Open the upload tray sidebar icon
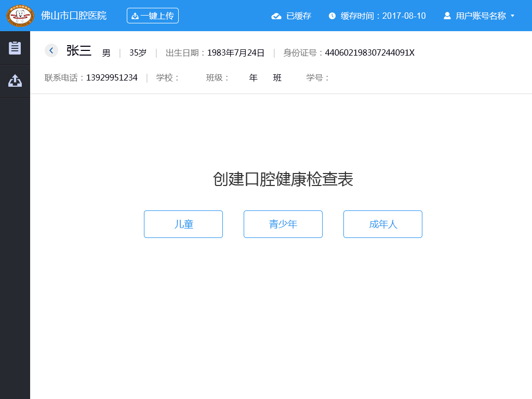Image resolution: width=532 pixels, height=399 pixels. [x=15, y=81]
